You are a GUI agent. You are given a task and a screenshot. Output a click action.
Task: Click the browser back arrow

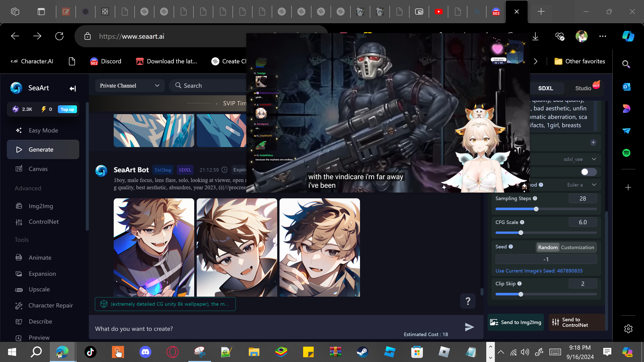[x=15, y=36]
